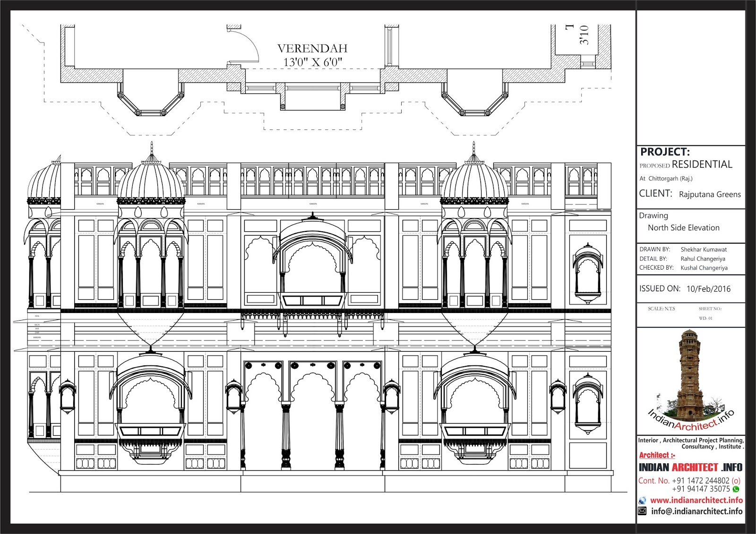Image resolution: width=756 pixels, height=534 pixels.
Task: Click the envelope mail icon
Action: (642, 511)
